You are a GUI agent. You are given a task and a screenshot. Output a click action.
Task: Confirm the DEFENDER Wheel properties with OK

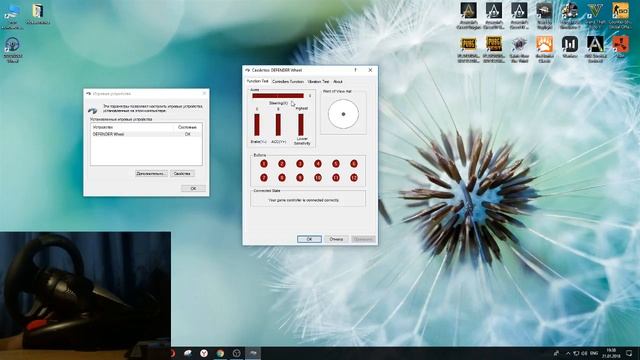click(x=309, y=239)
